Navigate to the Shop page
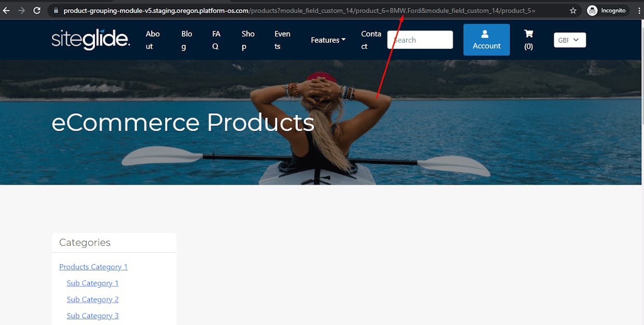This screenshot has width=644, height=325. coord(248,40)
